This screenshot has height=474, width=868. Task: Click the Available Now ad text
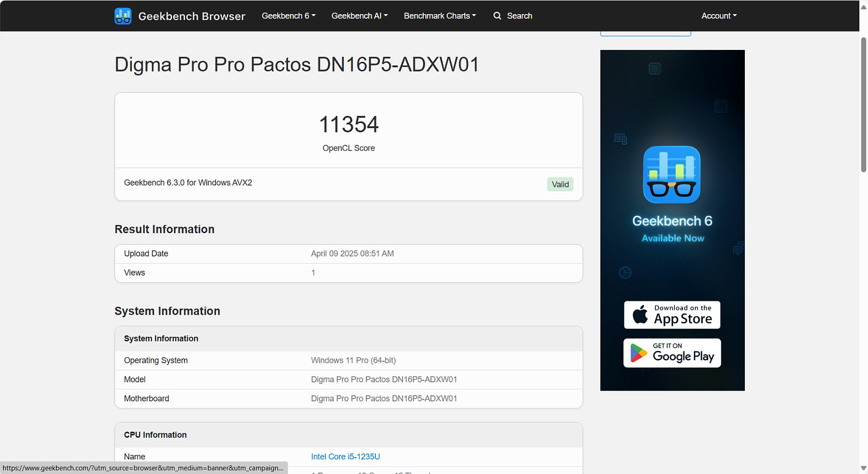click(673, 238)
